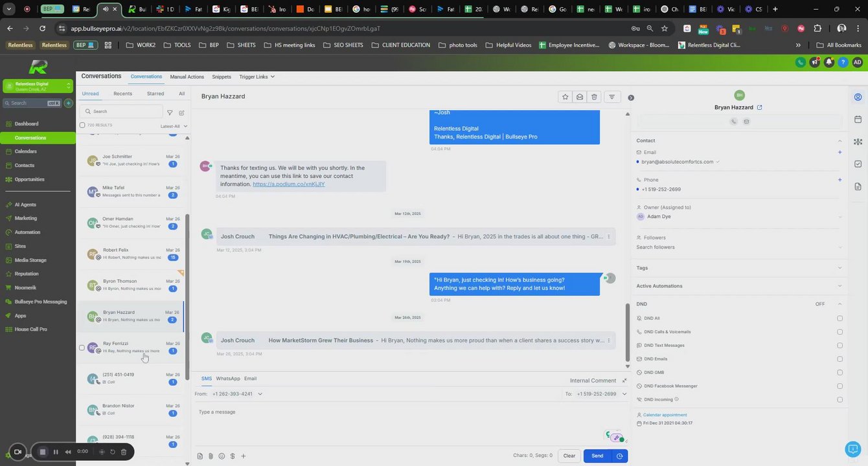The image size is (868, 466).
Task: Open the Manual Actions tab
Action: click(187, 77)
